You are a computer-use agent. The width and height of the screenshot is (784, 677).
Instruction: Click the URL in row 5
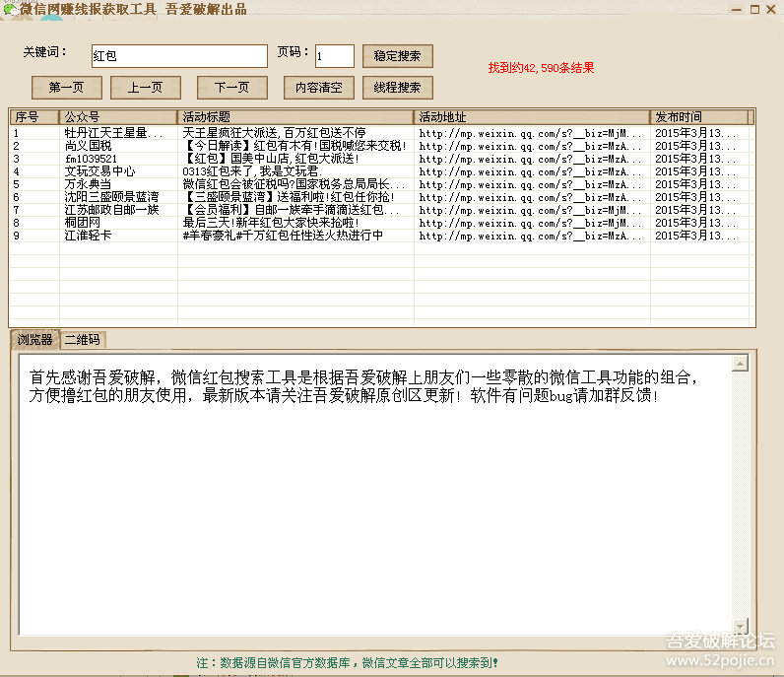click(x=530, y=184)
